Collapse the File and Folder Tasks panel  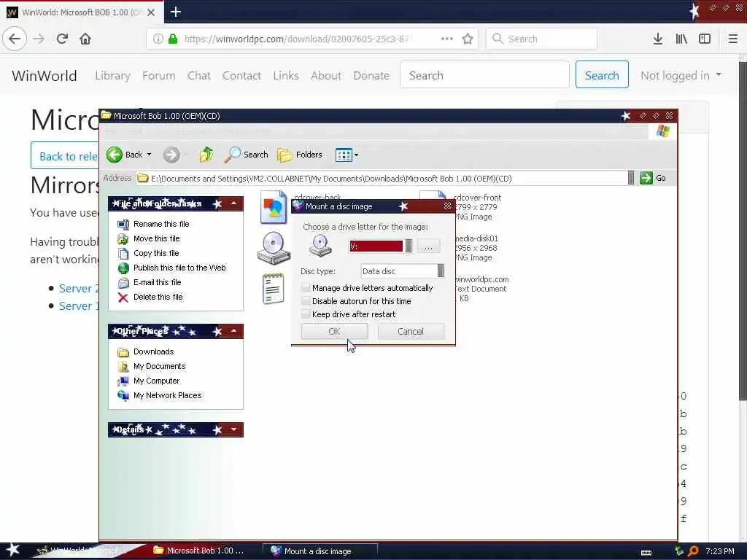(234, 203)
